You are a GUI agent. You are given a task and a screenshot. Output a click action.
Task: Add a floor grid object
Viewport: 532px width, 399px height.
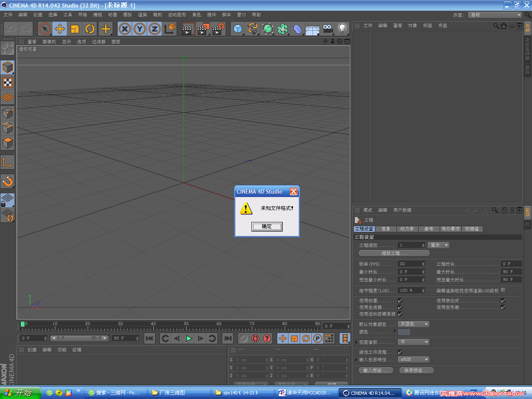[313, 29]
